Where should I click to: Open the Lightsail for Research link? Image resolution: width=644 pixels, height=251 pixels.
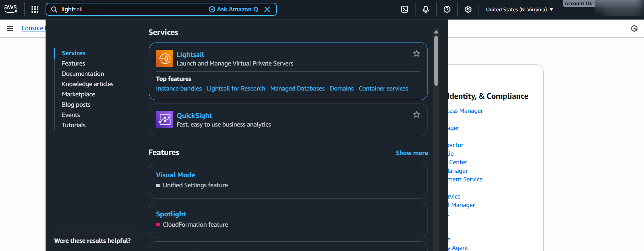point(236,88)
